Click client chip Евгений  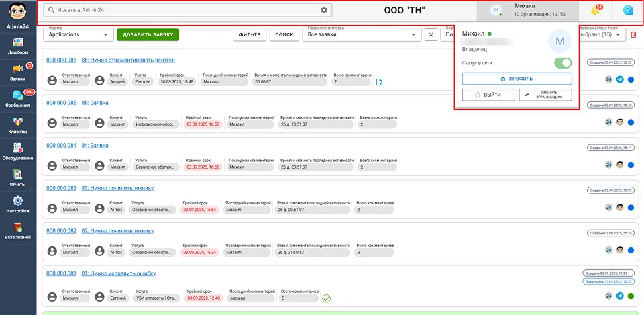[118, 298]
